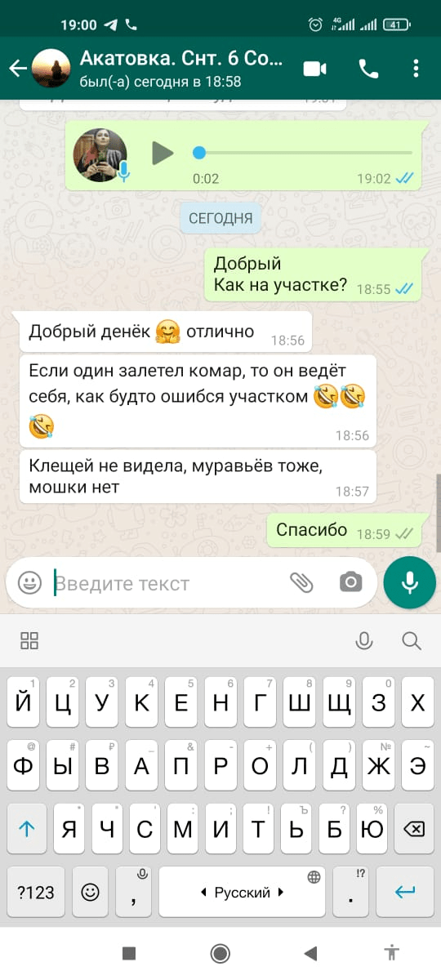Tap the voice call phone icon
The image size is (441, 980).
click(x=369, y=69)
